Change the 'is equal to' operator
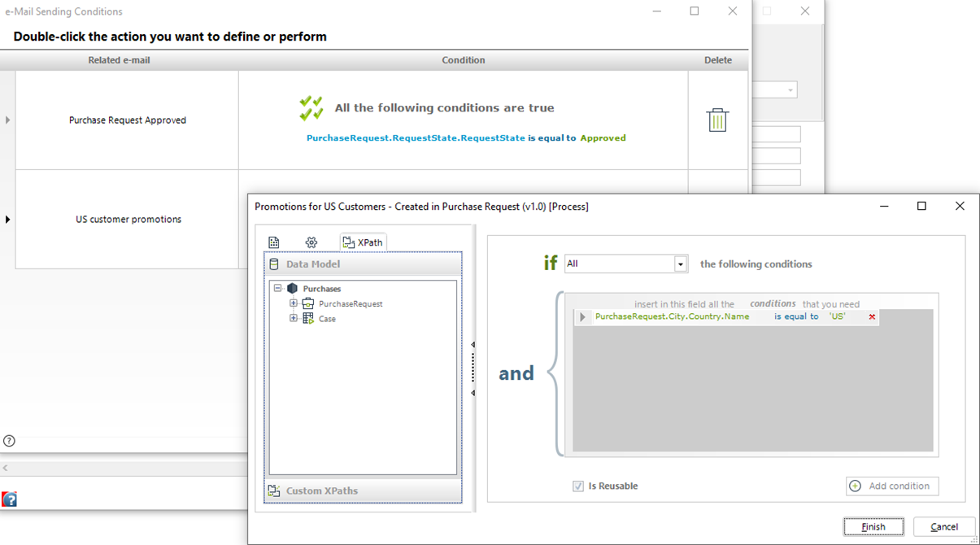The image size is (980, 545). (x=796, y=316)
